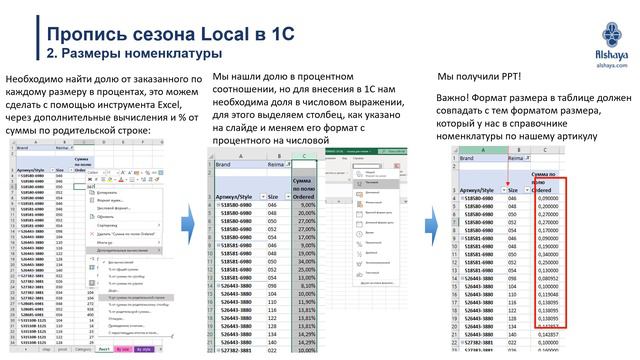Screen dimensions: 640x360
Task: Click the red font color icon in the mini toolbar
Action: pos(121,180)
